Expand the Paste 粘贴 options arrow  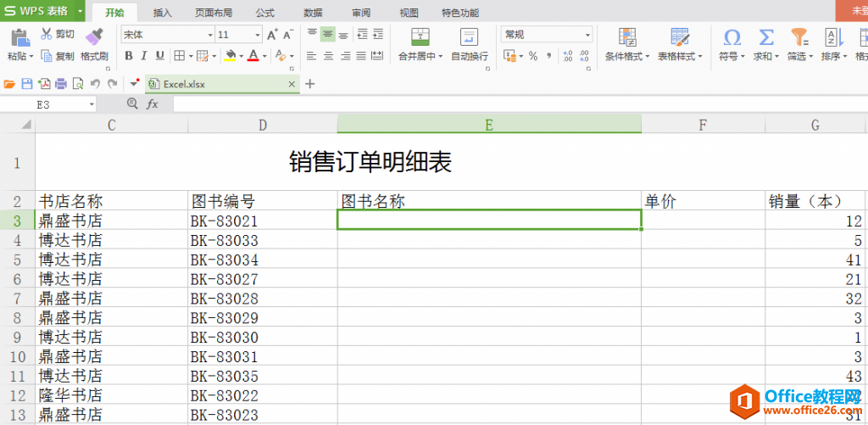31,57
